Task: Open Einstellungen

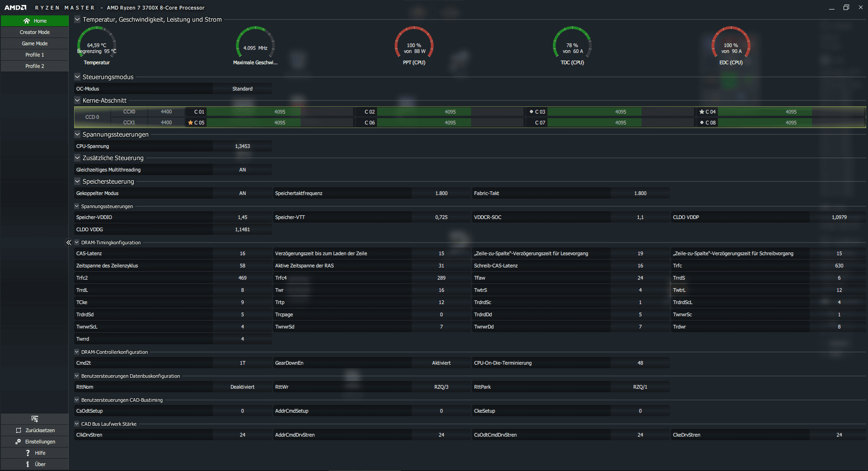Action: (35, 442)
